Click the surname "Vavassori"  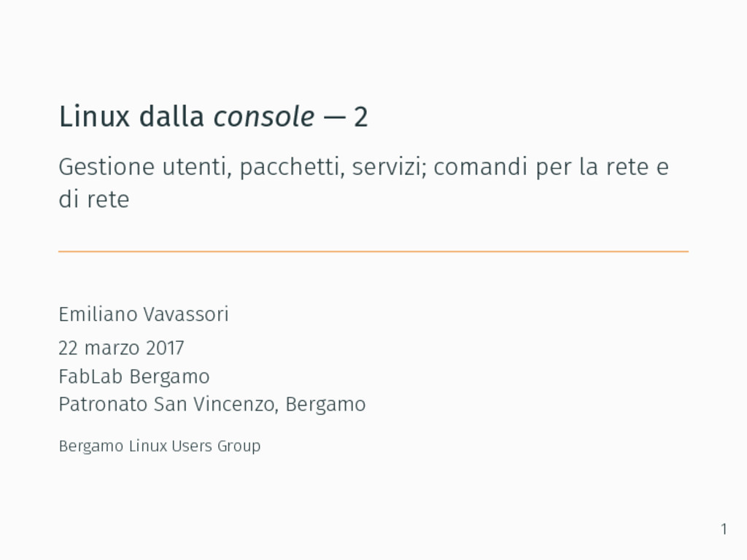tap(186, 314)
